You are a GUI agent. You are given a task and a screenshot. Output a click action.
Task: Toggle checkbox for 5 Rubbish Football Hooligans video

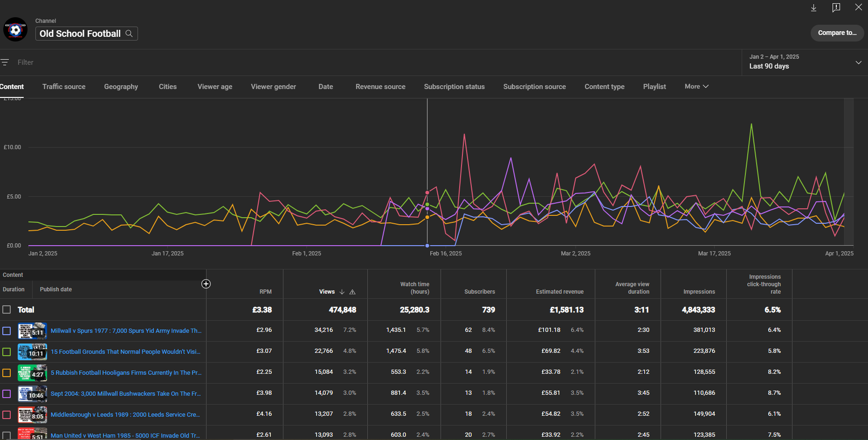[x=7, y=373]
